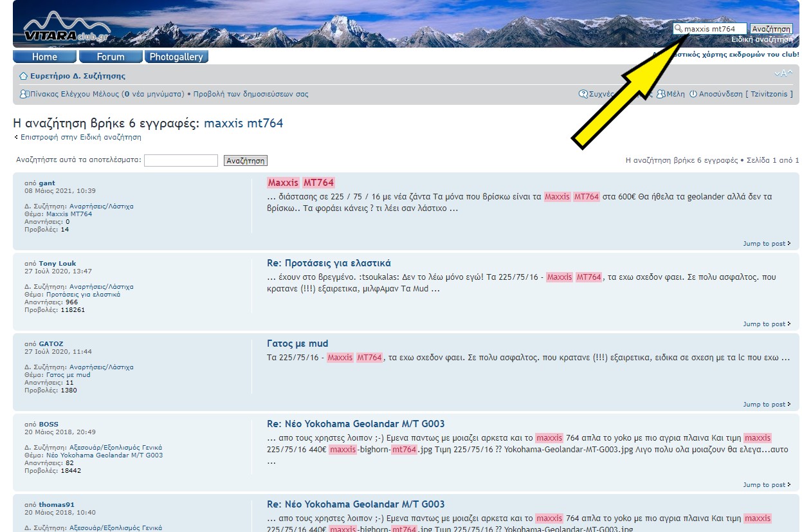Screen dimensions: 802x532
Task: Open the Photogallery tab
Action: click(x=176, y=57)
